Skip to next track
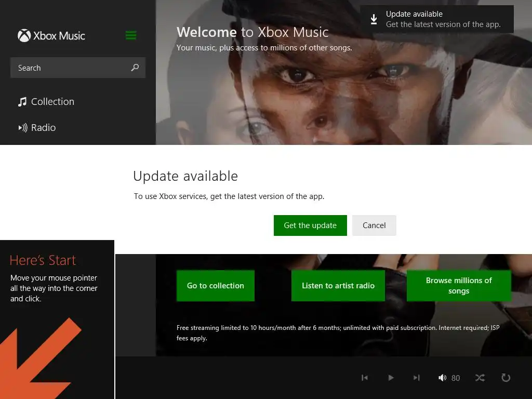The width and height of the screenshot is (532, 399). 417,378
